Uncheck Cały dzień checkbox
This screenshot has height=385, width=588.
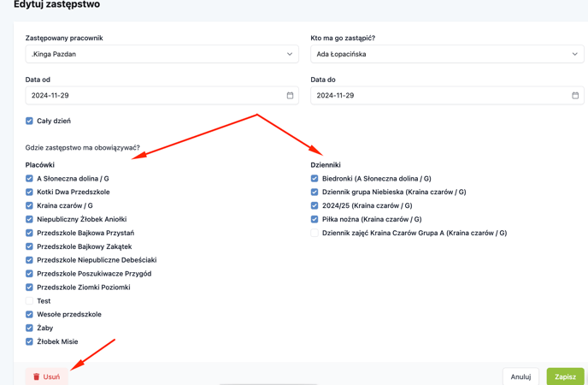click(29, 121)
